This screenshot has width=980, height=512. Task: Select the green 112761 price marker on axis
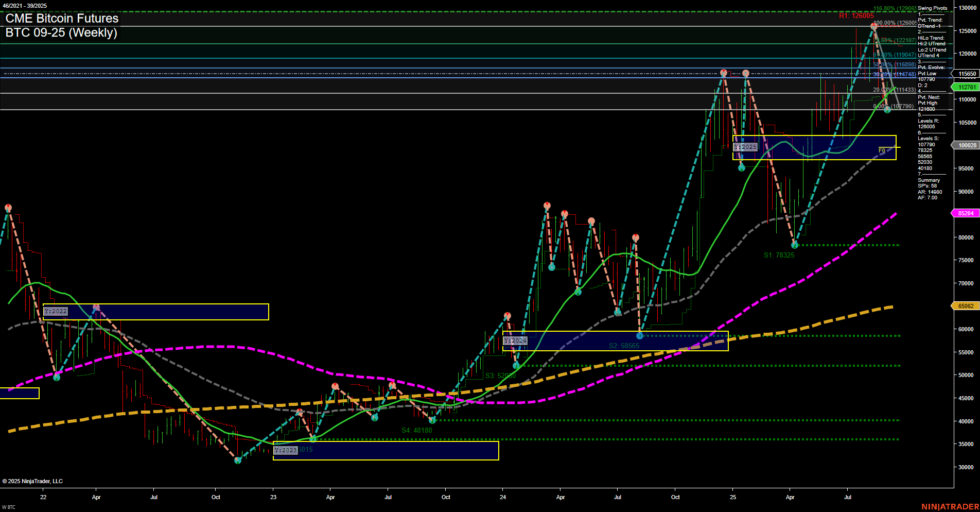pos(967,87)
